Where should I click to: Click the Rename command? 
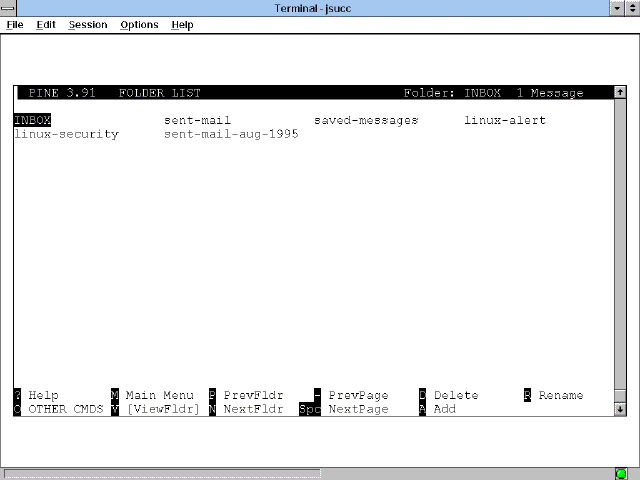561,395
